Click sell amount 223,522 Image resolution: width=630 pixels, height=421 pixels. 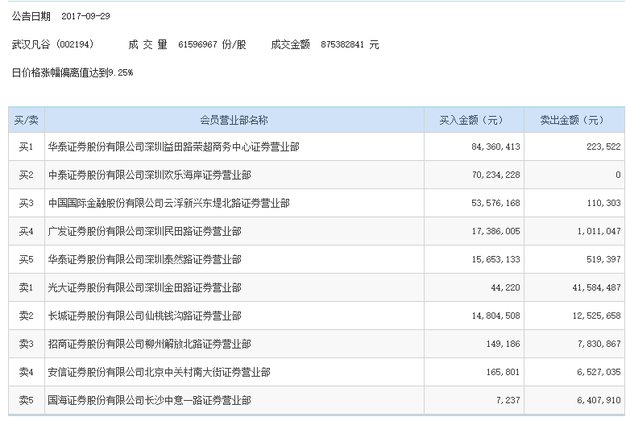pos(603,147)
